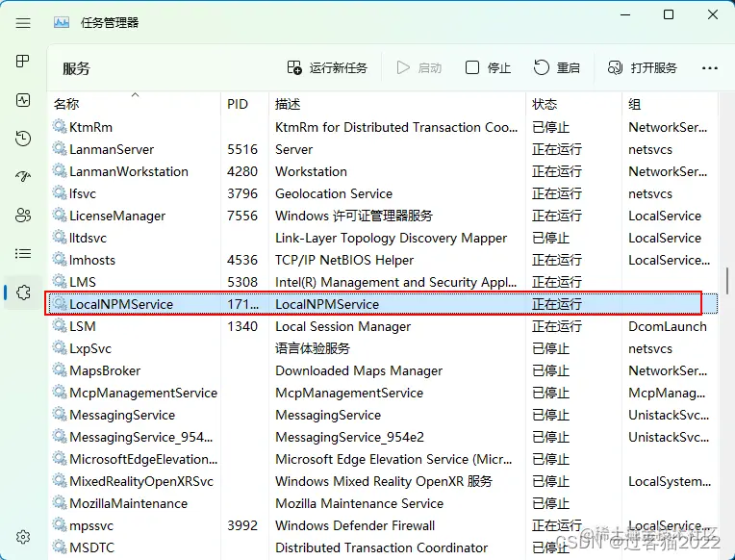This screenshot has height=560, width=735.
Task: Select the MSDTC service name
Action: point(92,547)
